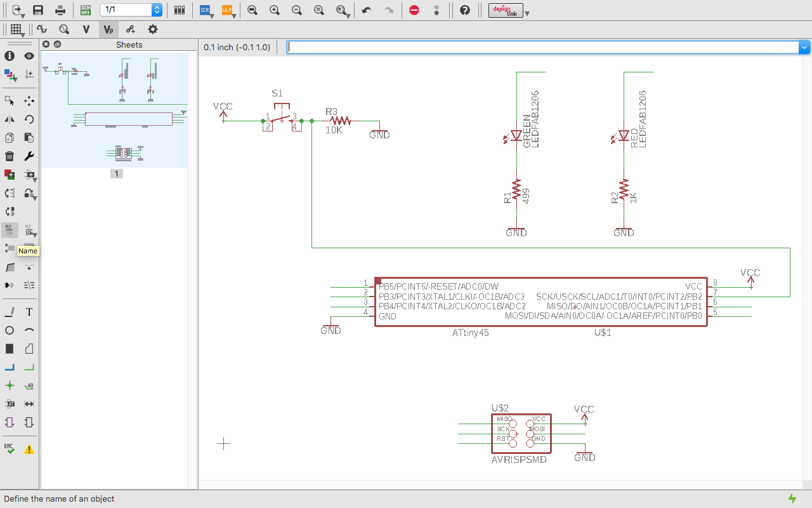Image resolution: width=812 pixels, height=508 pixels.
Task: Click the magnifier probe icon in second toolbar
Action: (x=63, y=29)
